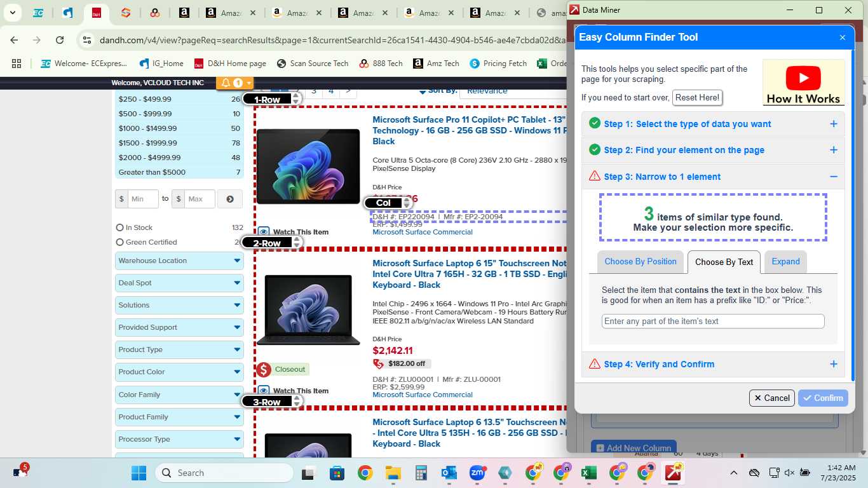Image resolution: width=868 pixels, height=488 pixels.
Task: Focus the Max price input field
Action: (x=200, y=199)
